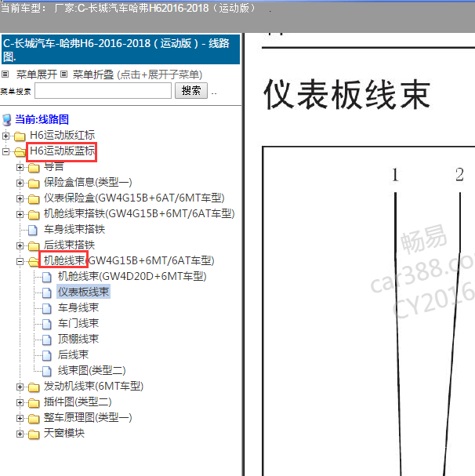The height and width of the screenshot is (476, 475).
Task: Click page icon next to 仪表板线束
Action: pyautogui.click(x=47, y=293)
